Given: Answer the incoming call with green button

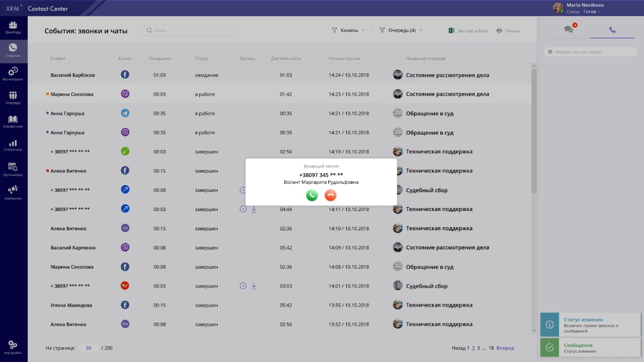Looking at the screenshot, I should (312, 195).
